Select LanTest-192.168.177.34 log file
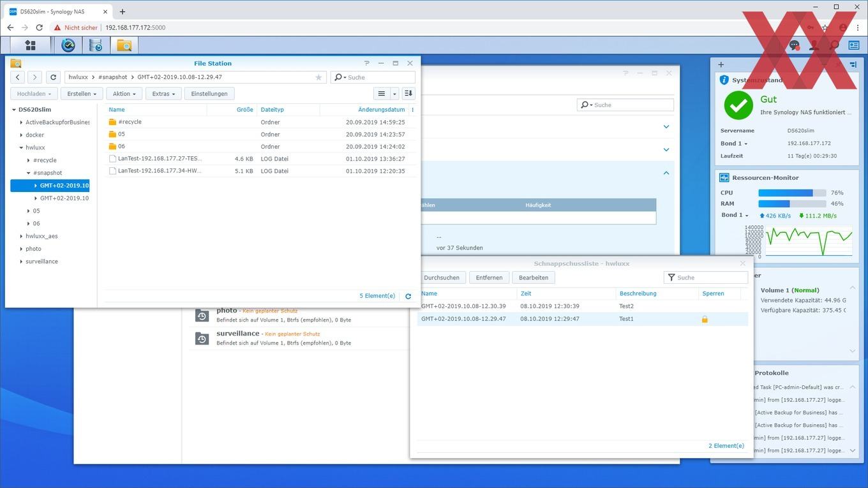This screenshot has width=868, height=488. (x=260, y=171)
